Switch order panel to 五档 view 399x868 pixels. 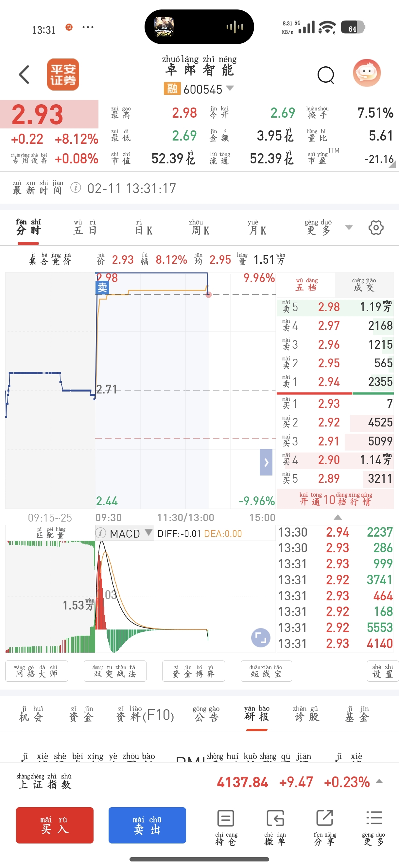click(306, 284)
